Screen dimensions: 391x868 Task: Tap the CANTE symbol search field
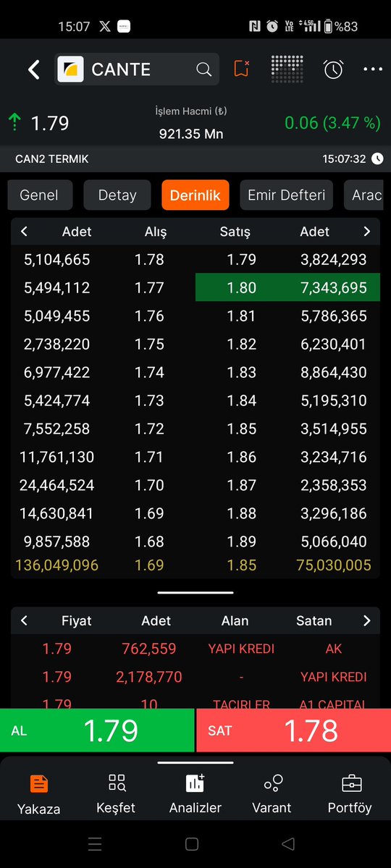(x=137, y=69)
